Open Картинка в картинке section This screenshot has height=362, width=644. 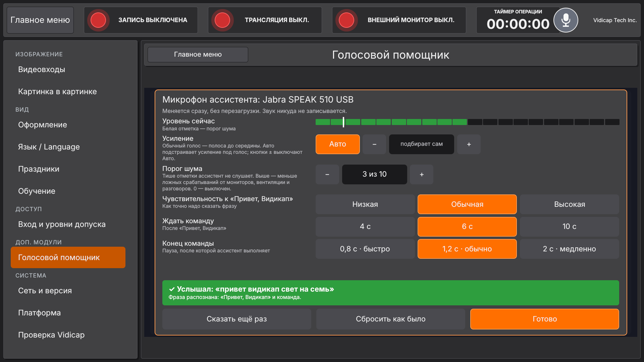(68, 92)
